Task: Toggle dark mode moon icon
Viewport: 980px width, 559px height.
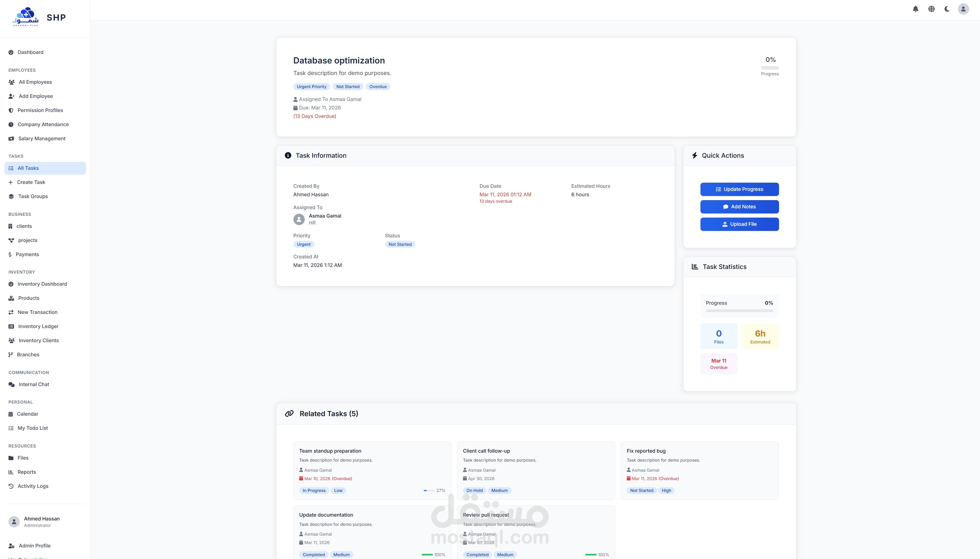Action: pos(947,9)
